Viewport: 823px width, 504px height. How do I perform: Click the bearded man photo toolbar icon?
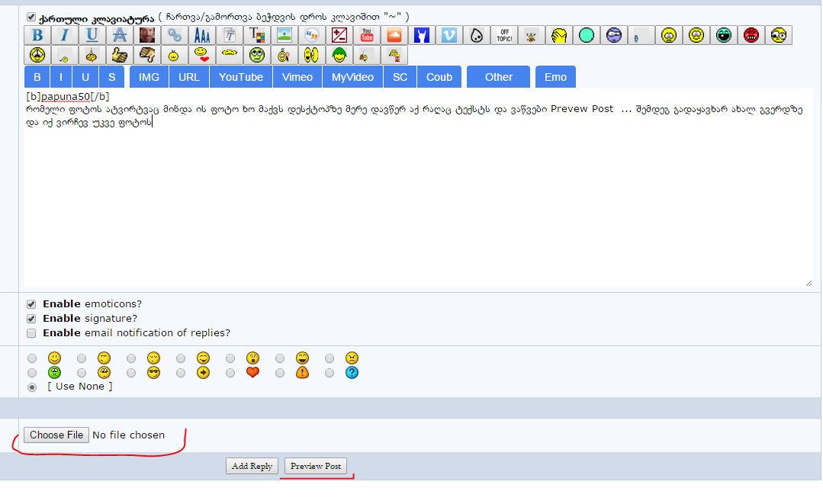point(147,35)
